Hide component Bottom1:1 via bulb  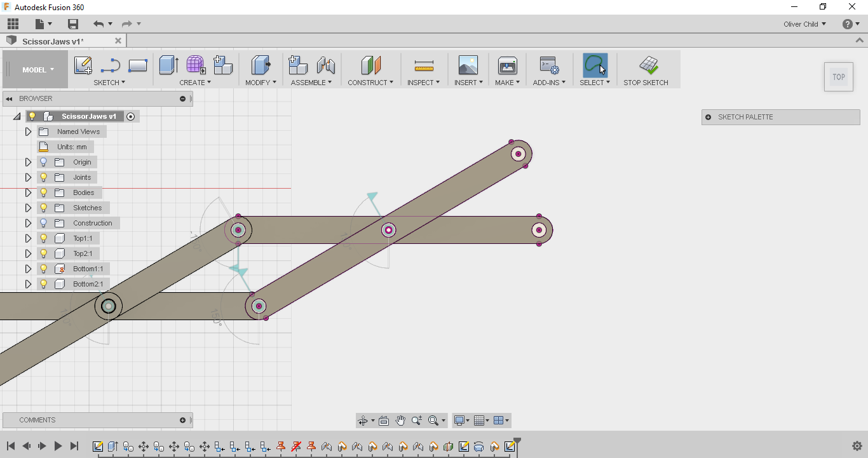tap(44, 269)
